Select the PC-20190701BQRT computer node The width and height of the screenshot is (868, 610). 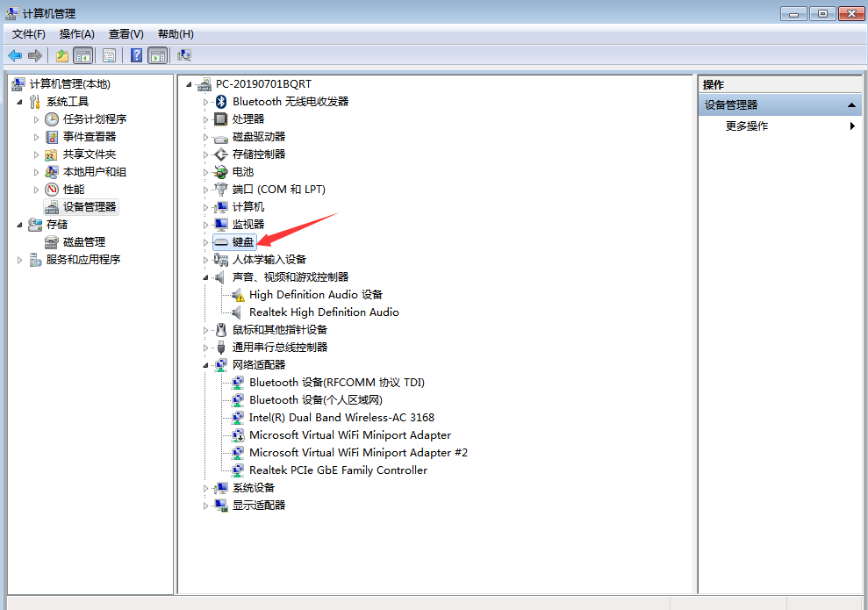click(x=263, y=84)
